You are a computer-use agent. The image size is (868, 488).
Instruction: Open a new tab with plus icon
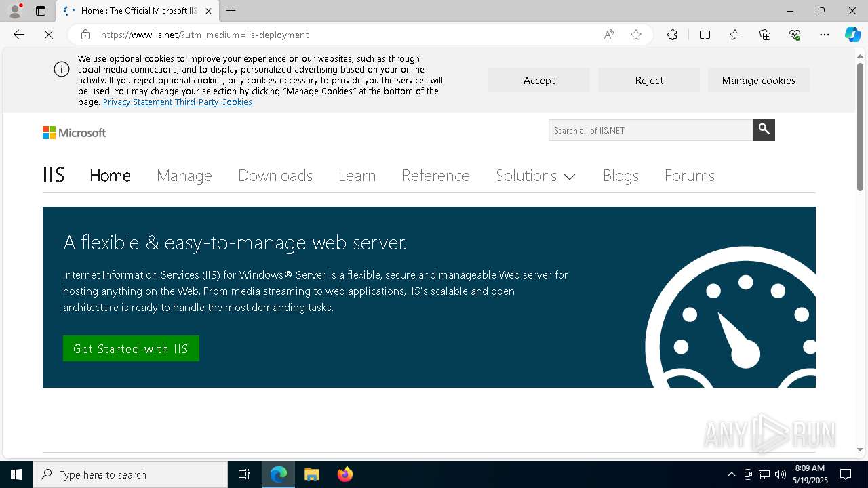click(x=231, y=11)
